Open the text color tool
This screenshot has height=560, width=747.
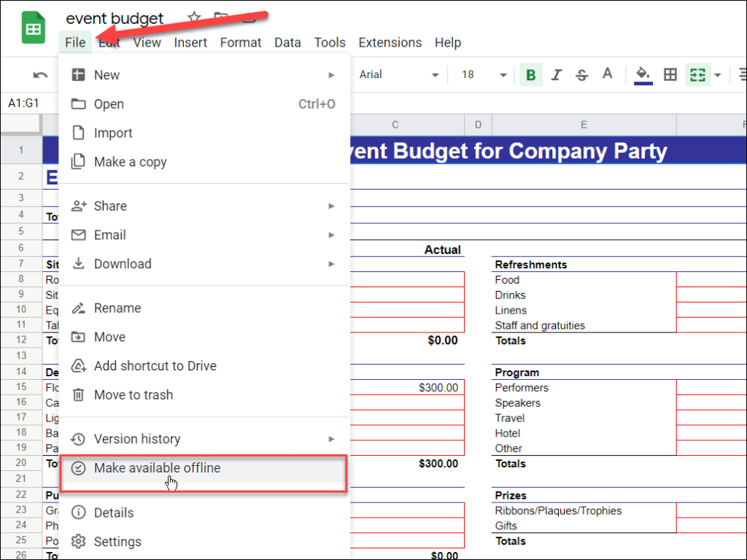[x=607, y=74]
